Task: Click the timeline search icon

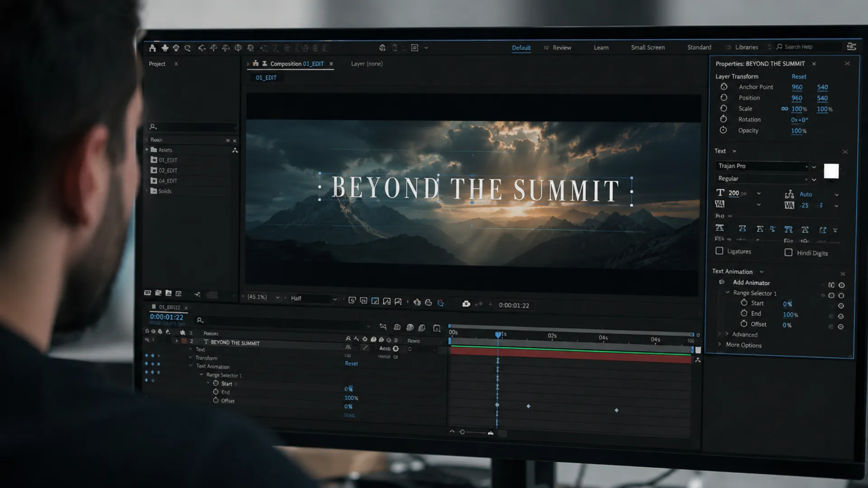Action: 200,320
